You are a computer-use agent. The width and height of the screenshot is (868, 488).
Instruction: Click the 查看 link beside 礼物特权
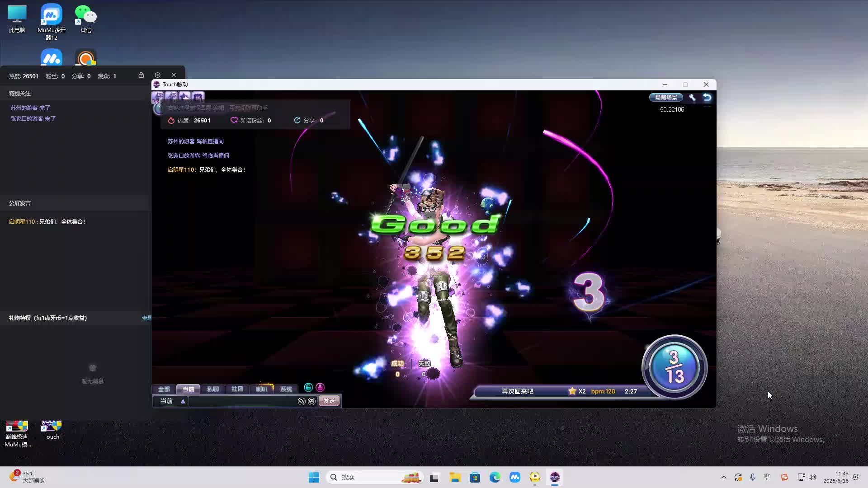146,318
